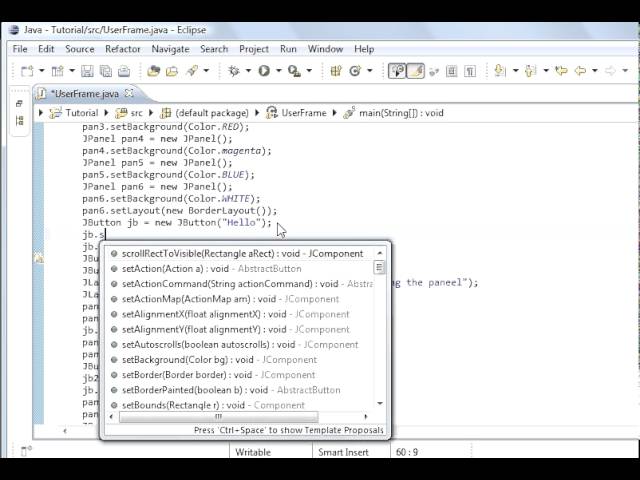Open the minimized hierarchy view icon in left sidebar
Screen dimensions: 640x480
19,120
